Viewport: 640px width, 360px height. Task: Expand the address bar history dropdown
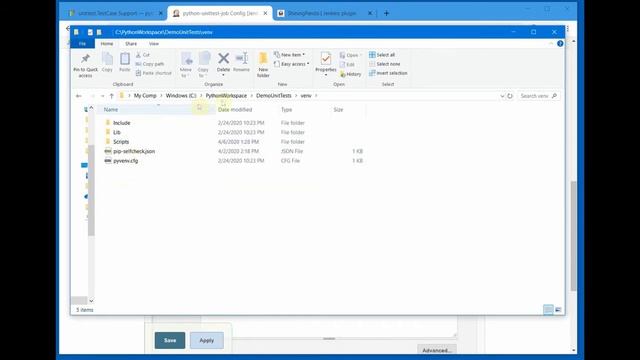pyautogui.click(x=502, y=96)
